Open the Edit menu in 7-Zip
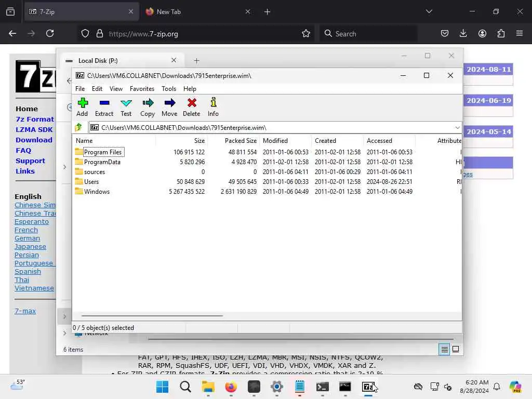532x399 pixels. 97,88
